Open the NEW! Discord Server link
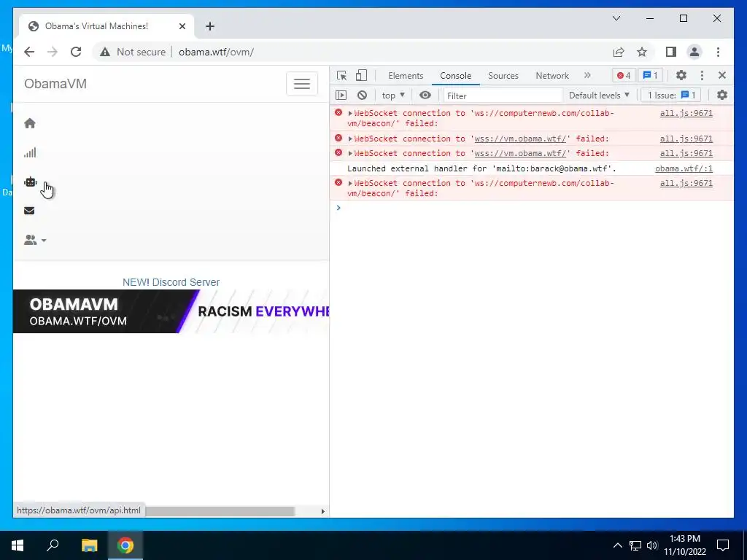The width and height of the screenshot is (747, 560). [x=171, y=282]
